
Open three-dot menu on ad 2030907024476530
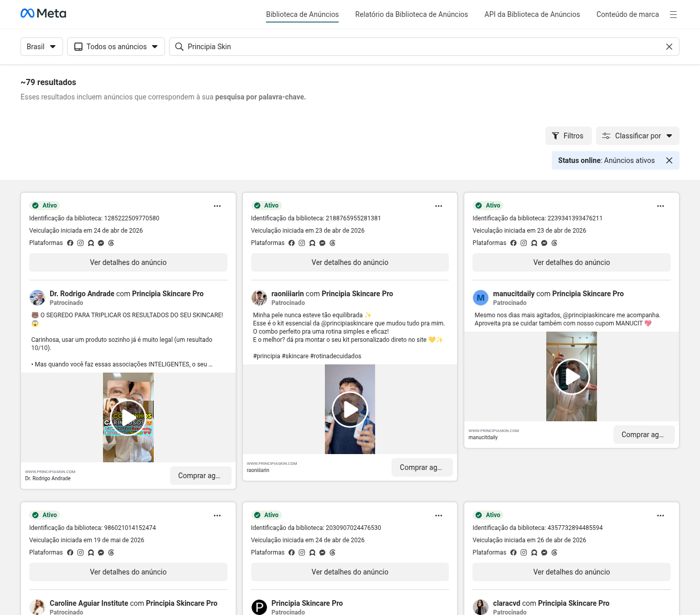tap(439, 516)
